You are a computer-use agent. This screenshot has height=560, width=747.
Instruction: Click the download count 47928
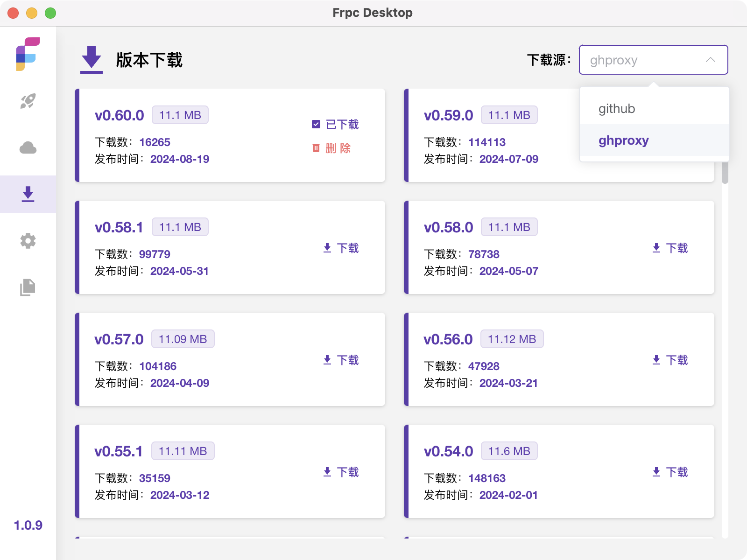click(484, 366)
